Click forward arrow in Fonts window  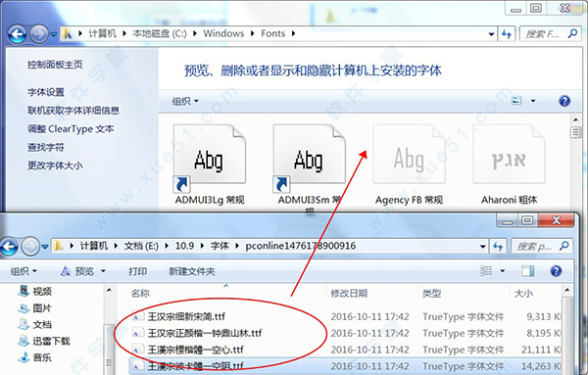click(x=39, y=34)
